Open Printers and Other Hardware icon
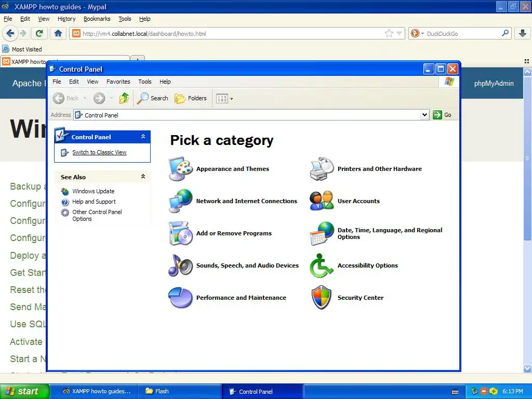The width and height of the screenshot is (532, 399). [x=322, y=169]
